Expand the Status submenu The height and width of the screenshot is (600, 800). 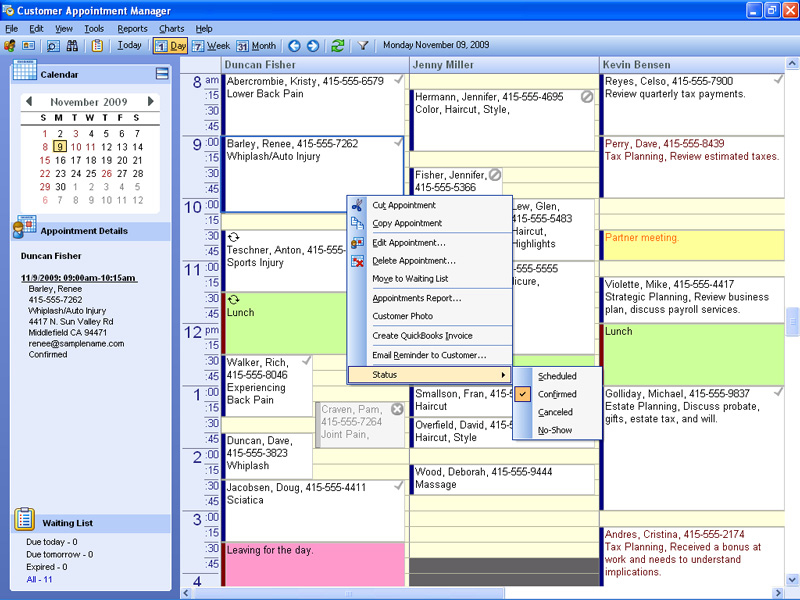click(x=430, y=375)
